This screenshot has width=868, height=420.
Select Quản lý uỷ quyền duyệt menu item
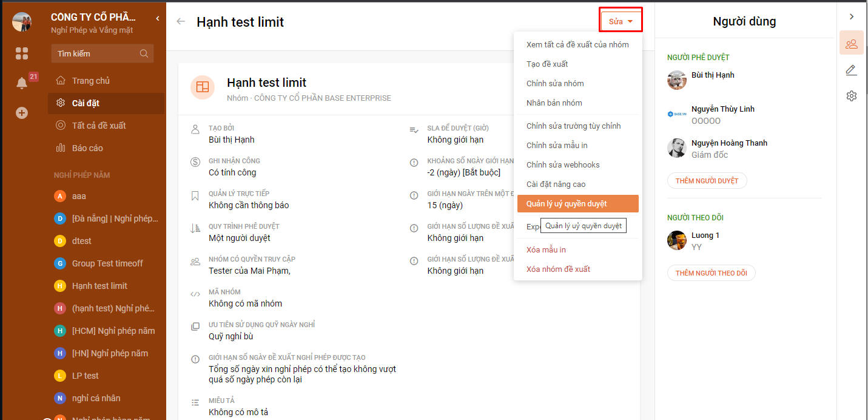point(577,203)
